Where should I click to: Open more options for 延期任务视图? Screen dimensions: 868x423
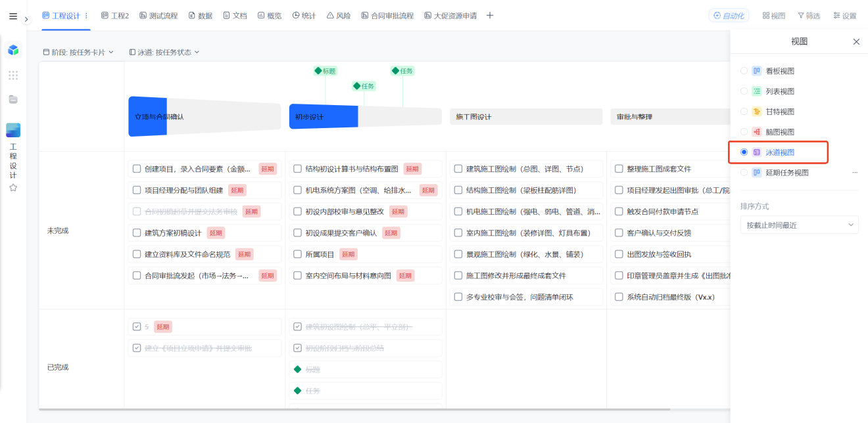(855, 173)
